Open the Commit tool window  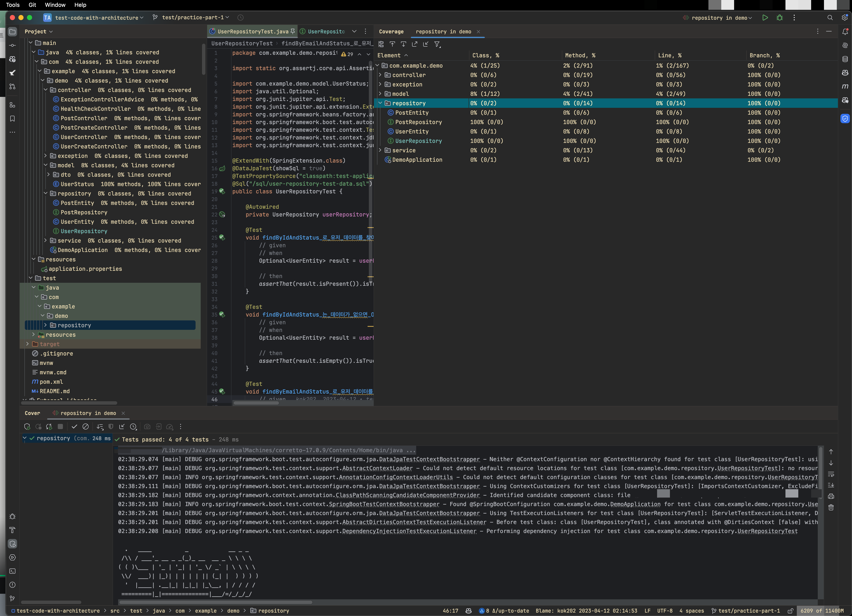tap(12, 45)
